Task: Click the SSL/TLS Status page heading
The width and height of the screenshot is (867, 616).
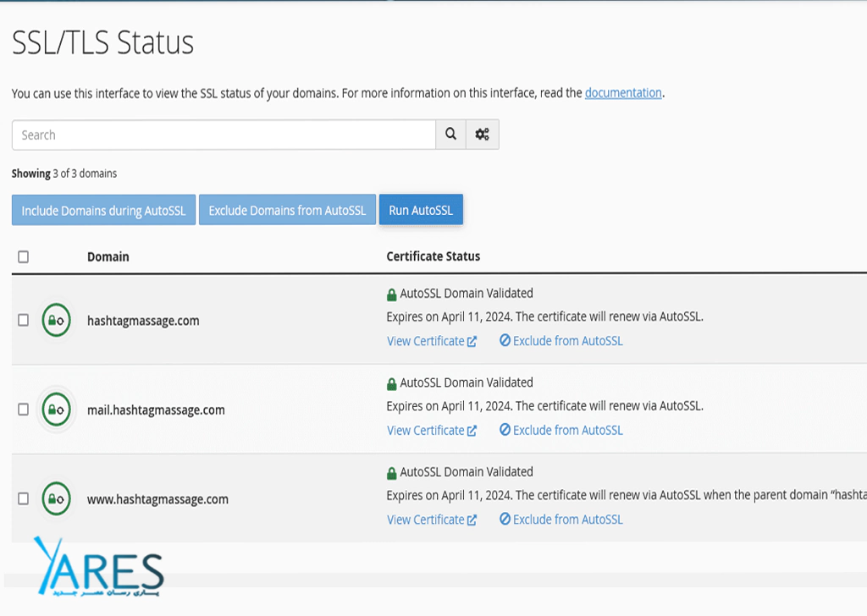Action: (102, 42)
